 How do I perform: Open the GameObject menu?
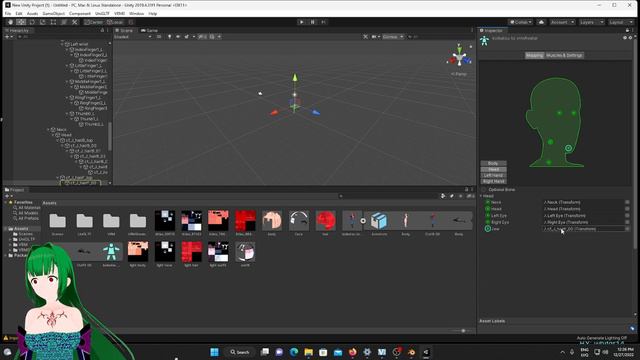(x=53, y=13)
